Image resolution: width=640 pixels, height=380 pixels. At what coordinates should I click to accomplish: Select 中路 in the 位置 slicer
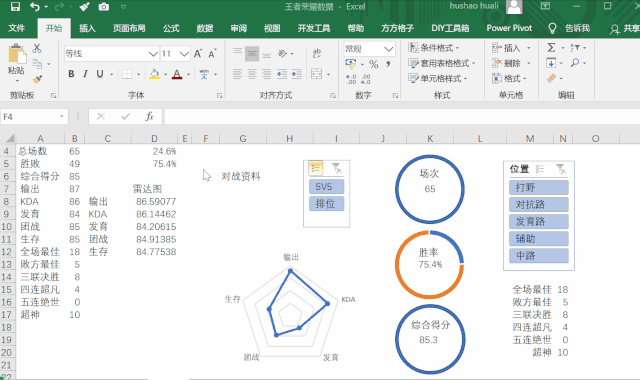[539, 256]
